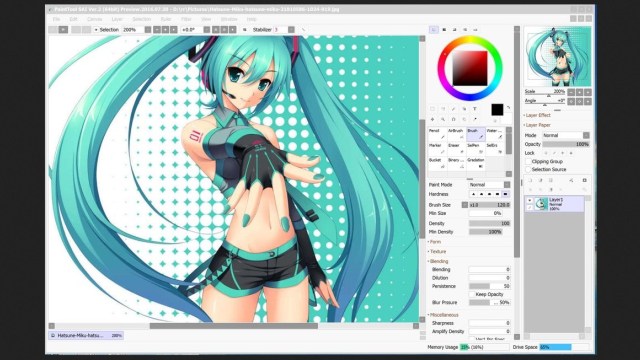Click zoom-in button next to 200% field

point(165,30)
